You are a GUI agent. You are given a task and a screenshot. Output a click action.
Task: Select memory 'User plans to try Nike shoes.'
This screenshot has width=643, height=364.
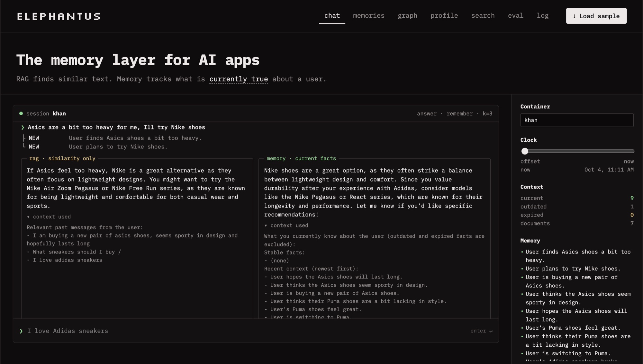click(573, 269)
